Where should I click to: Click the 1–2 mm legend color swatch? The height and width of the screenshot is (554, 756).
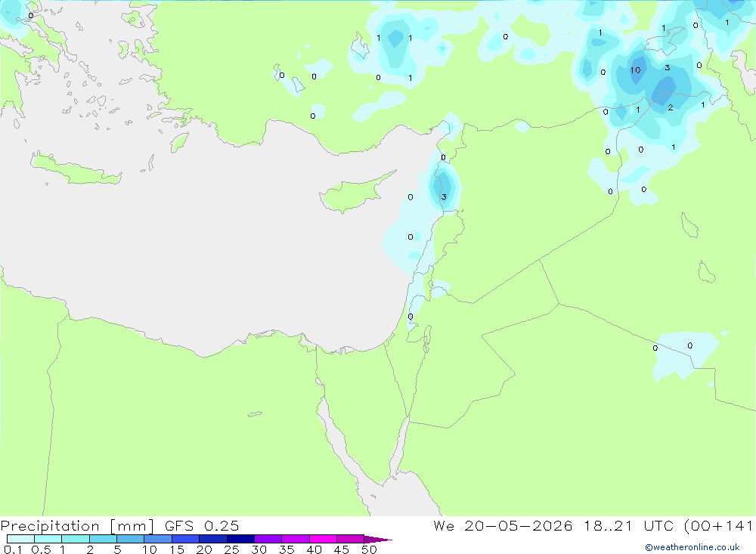point(76,539)
